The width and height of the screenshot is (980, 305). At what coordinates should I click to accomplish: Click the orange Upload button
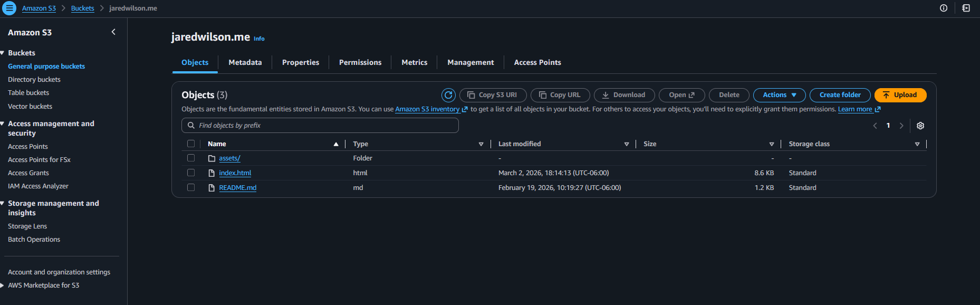(900, 95)
